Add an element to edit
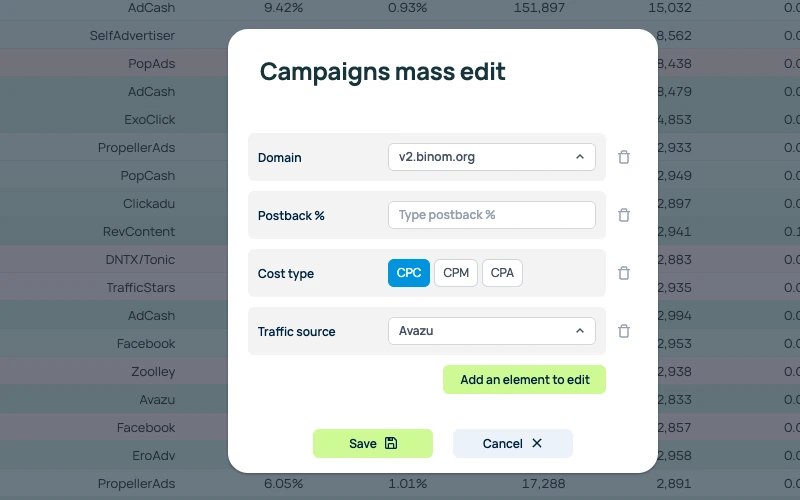This screenshot has height=500, width=800. [x=524, y=380]
